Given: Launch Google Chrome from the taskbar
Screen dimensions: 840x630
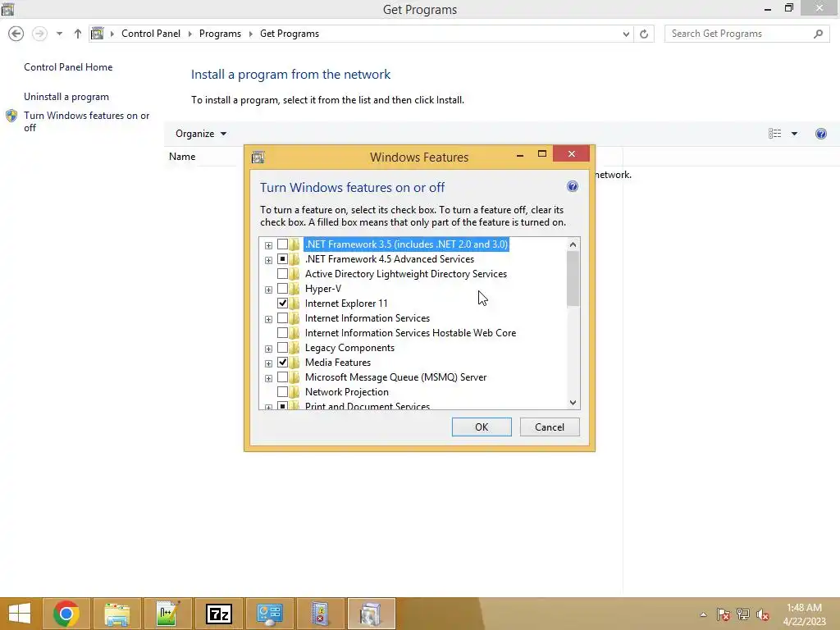Looking at the screenshot, I should click(x=66, y=614).
